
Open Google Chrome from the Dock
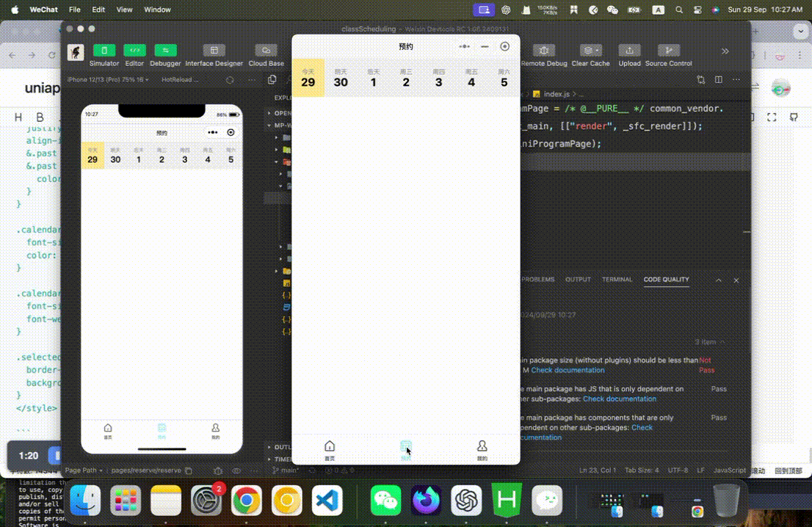247,501
